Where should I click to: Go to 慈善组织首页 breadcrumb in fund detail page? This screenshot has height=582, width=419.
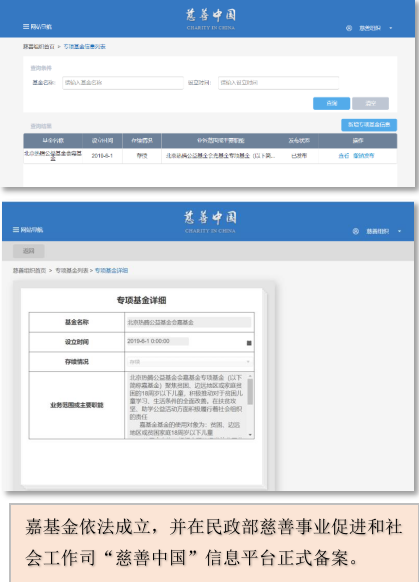(x=29, y=271)
